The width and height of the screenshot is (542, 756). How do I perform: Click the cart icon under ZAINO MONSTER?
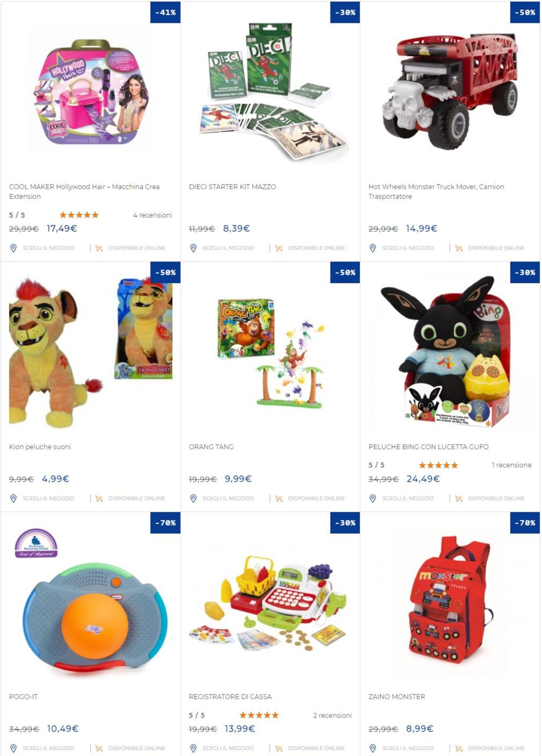click(x=459, y=748)
